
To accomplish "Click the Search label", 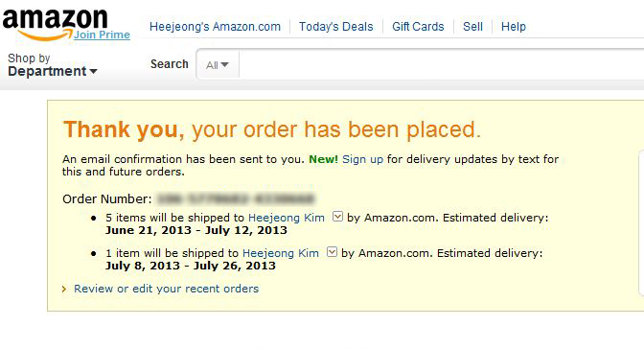I will click(170, 64).
